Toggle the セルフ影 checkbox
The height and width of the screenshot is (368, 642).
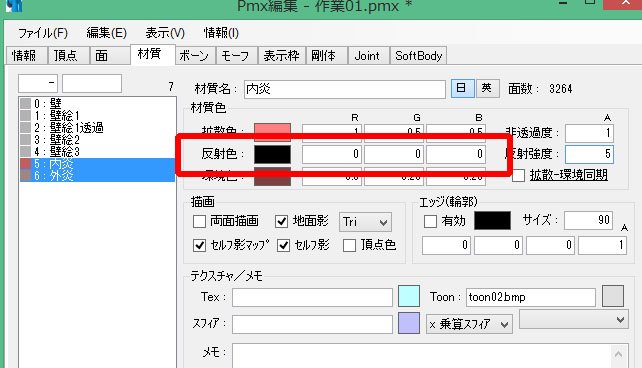point(283,245)
